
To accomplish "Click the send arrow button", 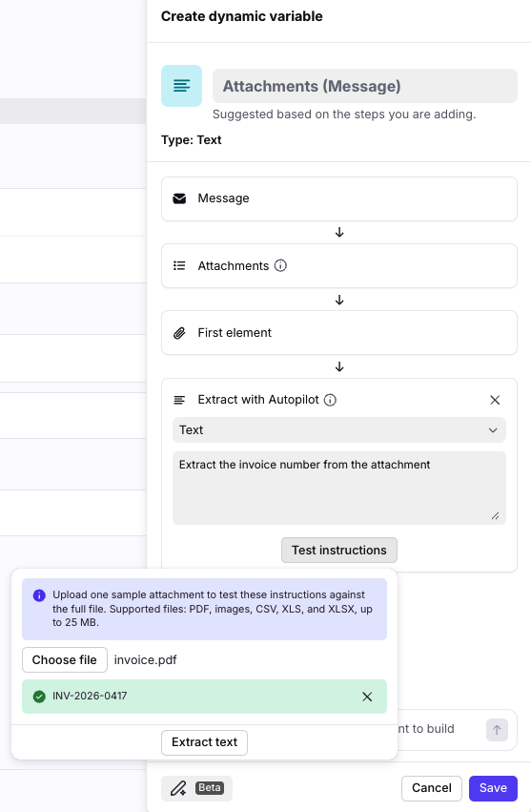I will click(497, 730).
